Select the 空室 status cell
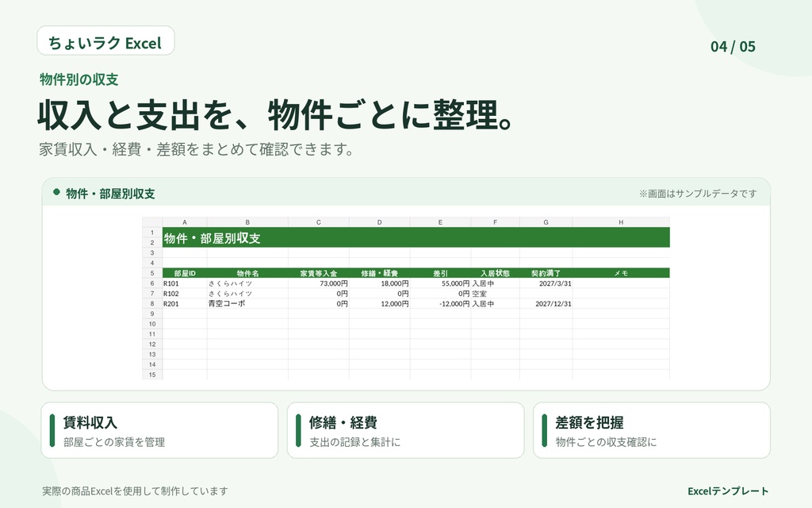 pos(495,294)
